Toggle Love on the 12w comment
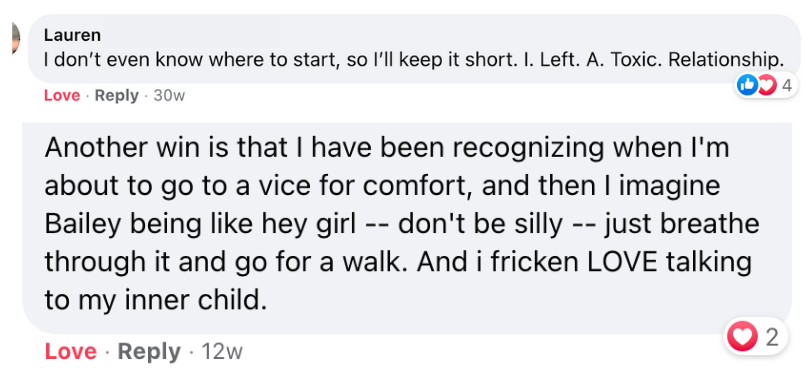This screenshot has height=368, width=808. tap(71, 352)
